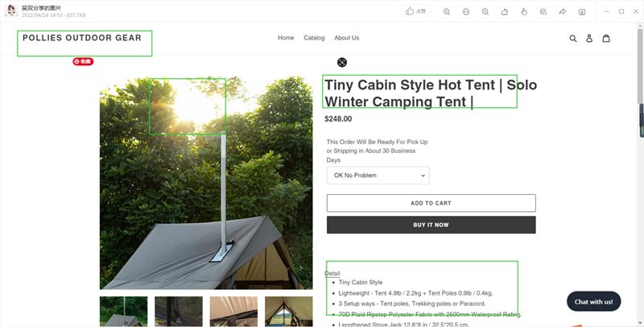The width and height of the screenshot is (644, 327).
Task: Expand the OK No Problem dropdown
Action: tap(378, 176)
